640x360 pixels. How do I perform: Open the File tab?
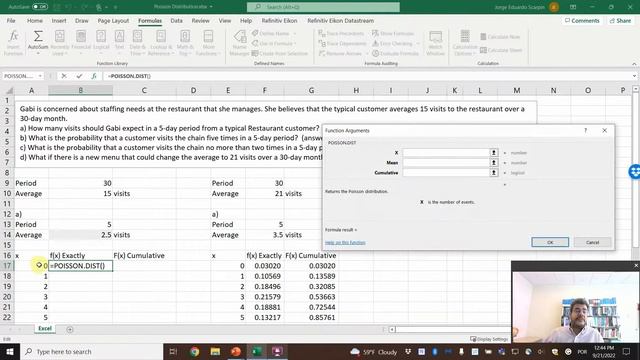tap(11, 20)
